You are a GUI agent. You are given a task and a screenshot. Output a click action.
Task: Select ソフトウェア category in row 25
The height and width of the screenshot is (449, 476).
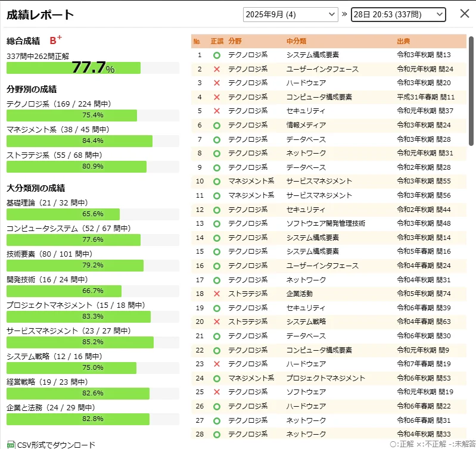pos(306,392)
